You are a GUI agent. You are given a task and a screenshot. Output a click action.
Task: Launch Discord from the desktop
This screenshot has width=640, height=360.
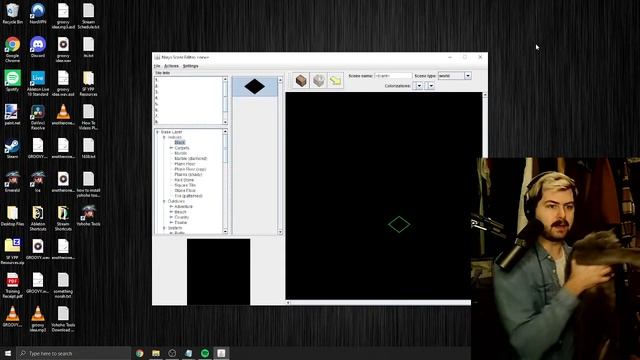point(38,47)
